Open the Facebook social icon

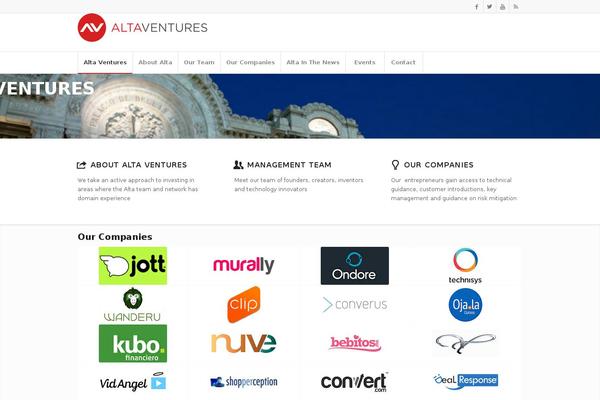[476, 7]
